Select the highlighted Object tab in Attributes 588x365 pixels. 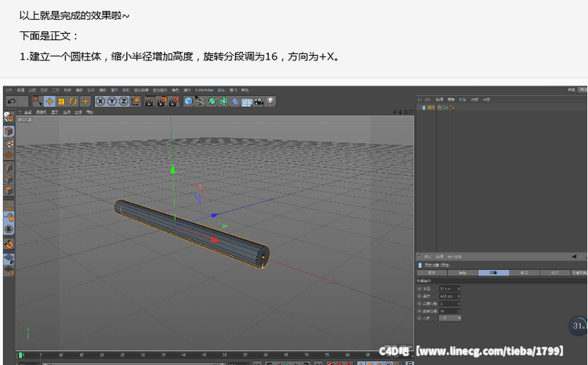pyautogui.click(x=493, y=273)
